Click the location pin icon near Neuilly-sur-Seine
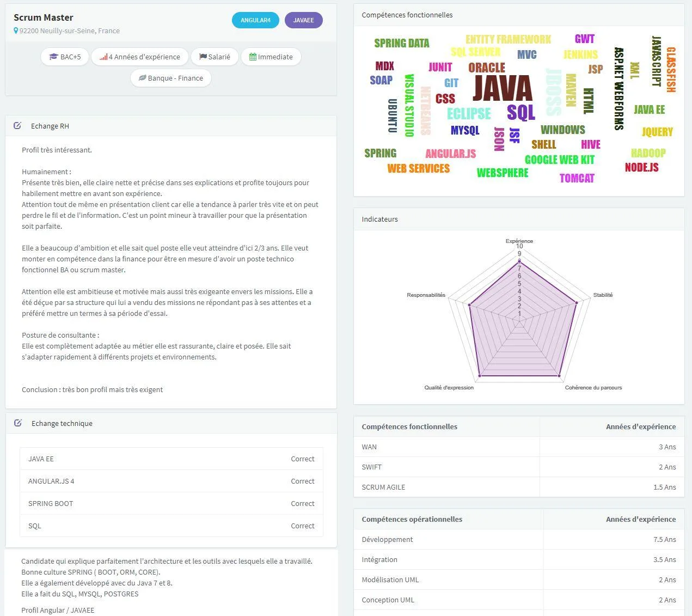Image resolution: width=692 pixels, height=616 pixels. (16, 31)
